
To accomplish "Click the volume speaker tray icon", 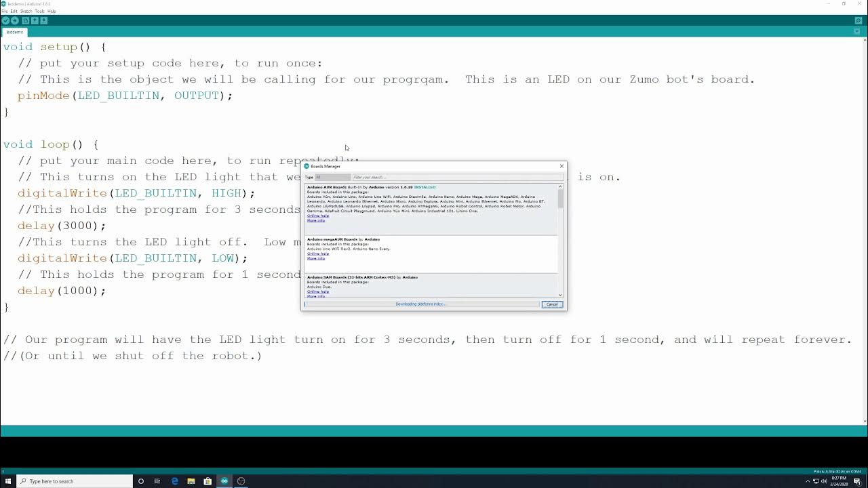I will point(824,481).
